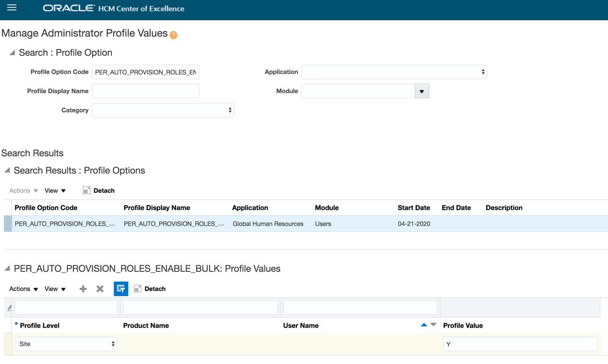Open View menu in Profile Options toolbar
This screenshot has width=608, height=364.
click(x=55, y=190)
